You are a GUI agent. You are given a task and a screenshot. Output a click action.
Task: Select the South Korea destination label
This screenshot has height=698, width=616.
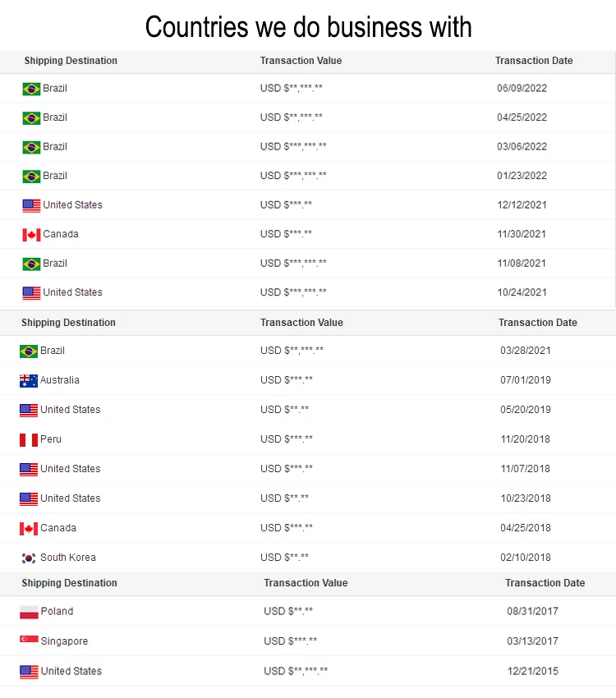coord(68,558)
